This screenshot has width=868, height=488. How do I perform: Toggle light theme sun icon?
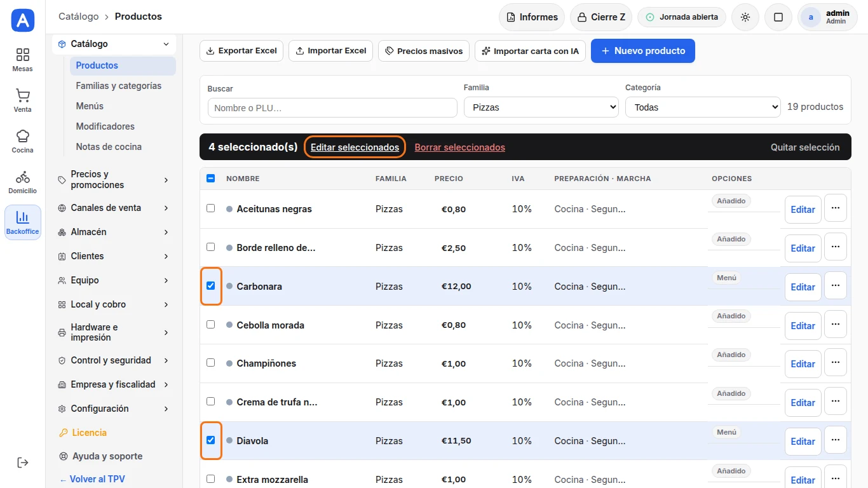tap(745, 17)
